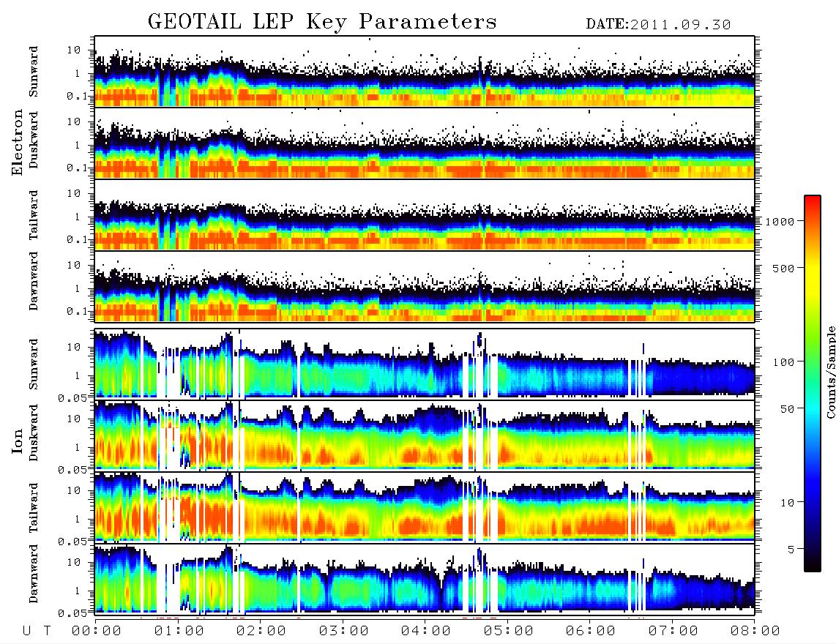Select the DATE:2011.09.30 label
Image resolution: width=836 pixels, height=644 pixels.
pos(658,25)
